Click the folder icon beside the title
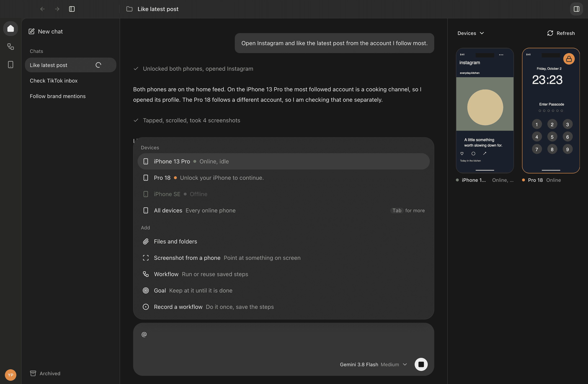This screenshot has height=384, width=588. pos(129,9)
